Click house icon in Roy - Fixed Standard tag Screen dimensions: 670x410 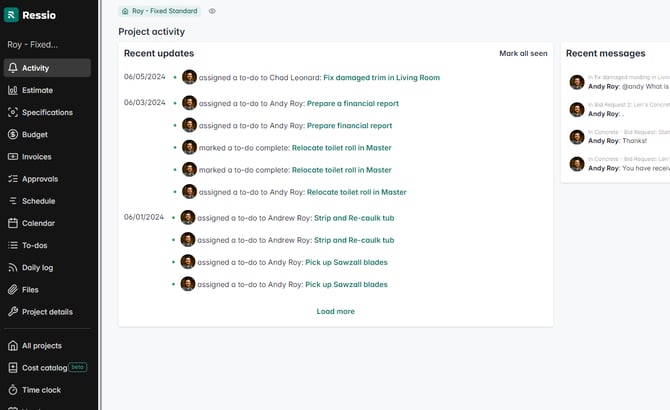click(125, 11)
